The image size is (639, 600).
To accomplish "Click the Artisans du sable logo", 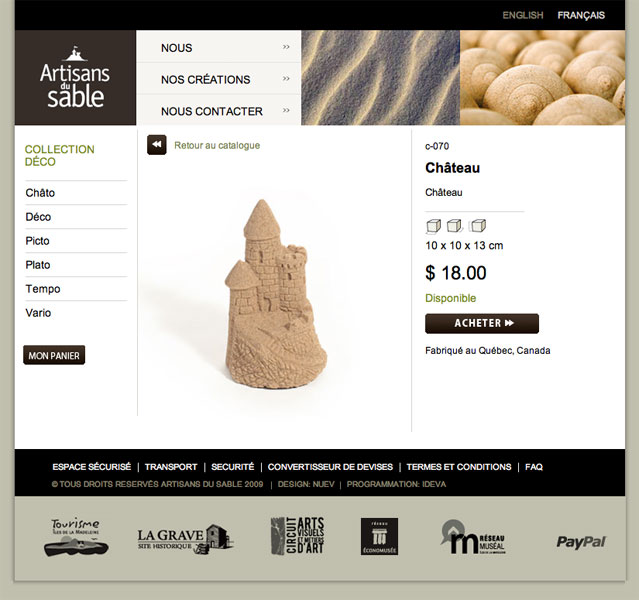I will (75, 77).
